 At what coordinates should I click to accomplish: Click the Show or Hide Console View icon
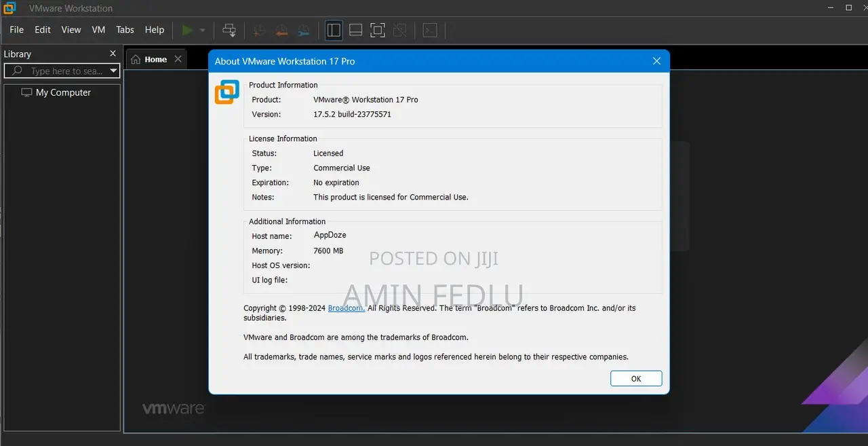pos(430,30)
